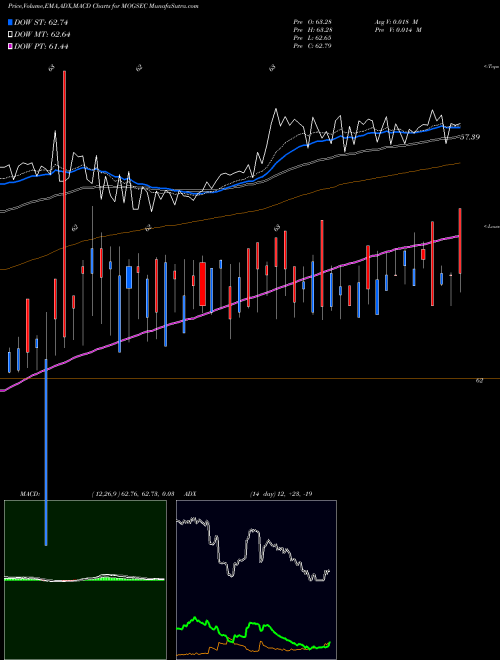Select the 'DOW MT: 62.64' legend text

[x=42, y=35]
